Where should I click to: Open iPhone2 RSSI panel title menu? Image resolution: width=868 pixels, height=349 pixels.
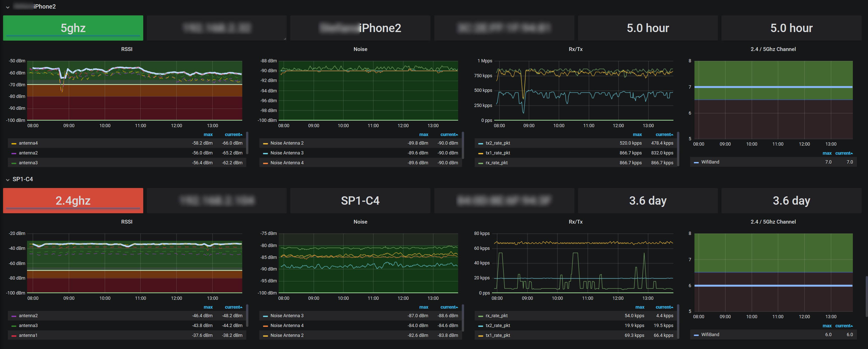pos(126,49)
